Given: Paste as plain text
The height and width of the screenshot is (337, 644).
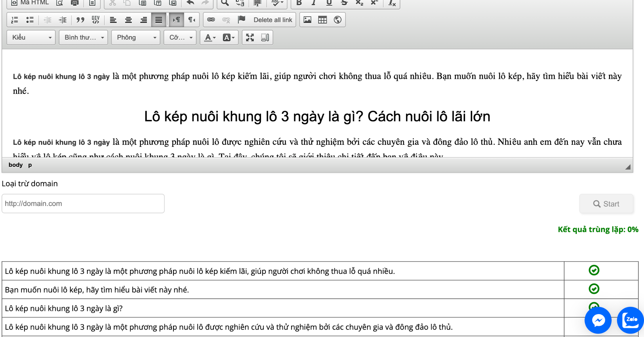Looking at the screenshot, I should [158, 3].
